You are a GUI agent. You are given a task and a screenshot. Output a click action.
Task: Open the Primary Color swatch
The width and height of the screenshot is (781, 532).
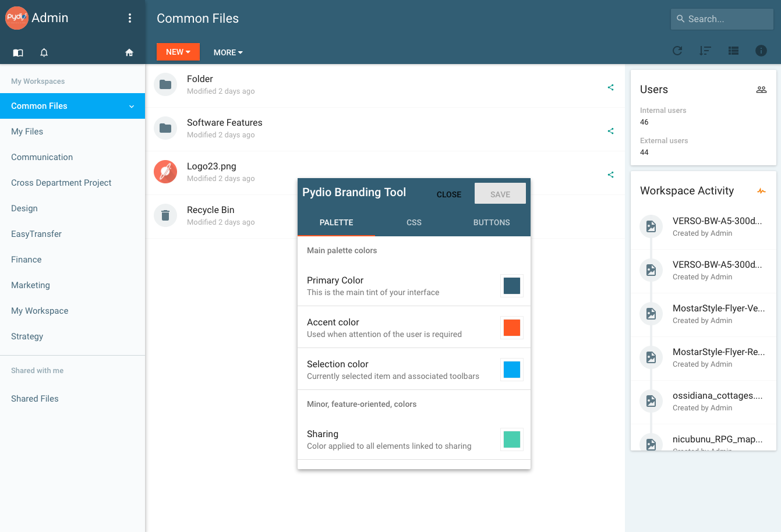(x=512, y=286)
